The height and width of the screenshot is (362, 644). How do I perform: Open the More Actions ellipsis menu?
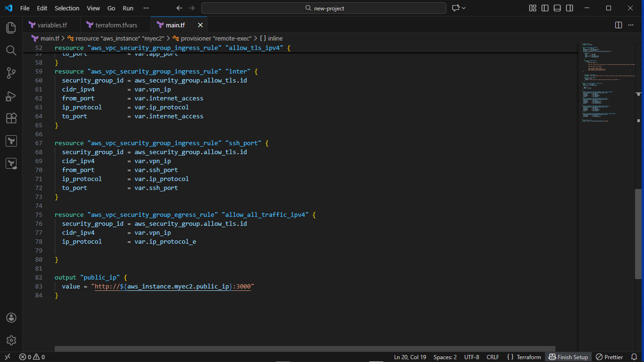[631, 25]
